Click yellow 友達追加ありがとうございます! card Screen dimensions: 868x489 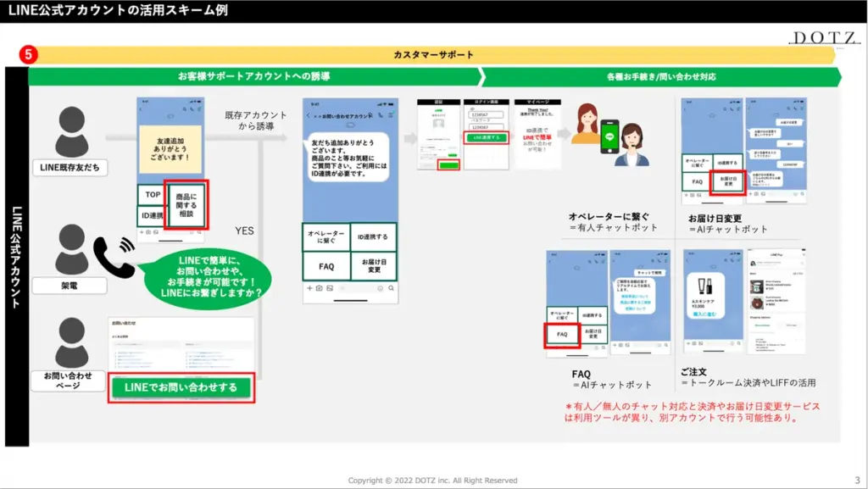[x=170, y=149]
